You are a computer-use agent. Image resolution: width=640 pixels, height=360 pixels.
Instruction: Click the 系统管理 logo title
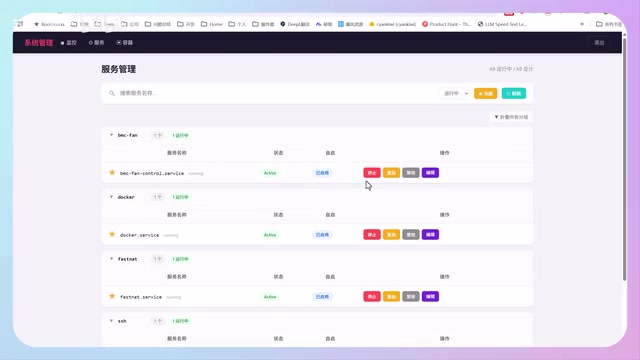39,42
